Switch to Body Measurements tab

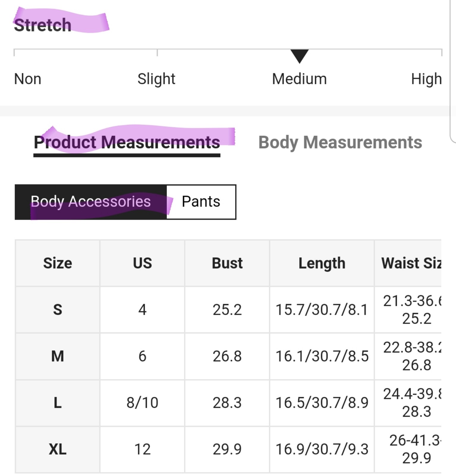click(340, 142)
